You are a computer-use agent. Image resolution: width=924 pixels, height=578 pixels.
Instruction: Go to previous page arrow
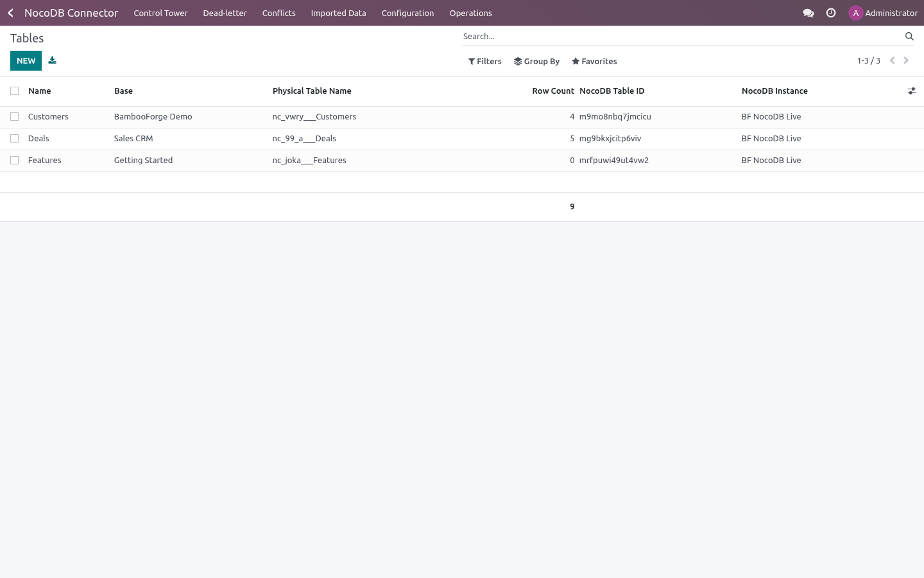[892, 60]
